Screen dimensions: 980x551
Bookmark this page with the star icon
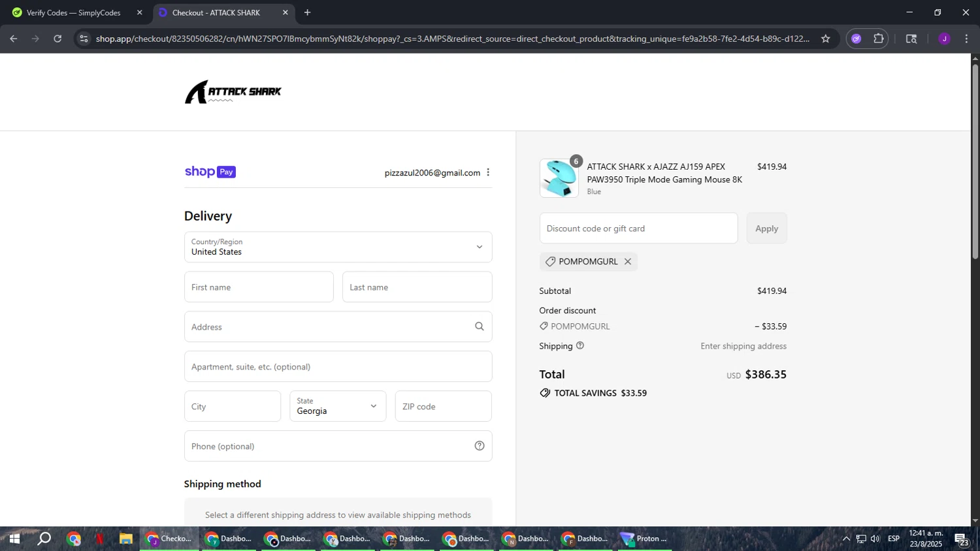coord(826,39)
